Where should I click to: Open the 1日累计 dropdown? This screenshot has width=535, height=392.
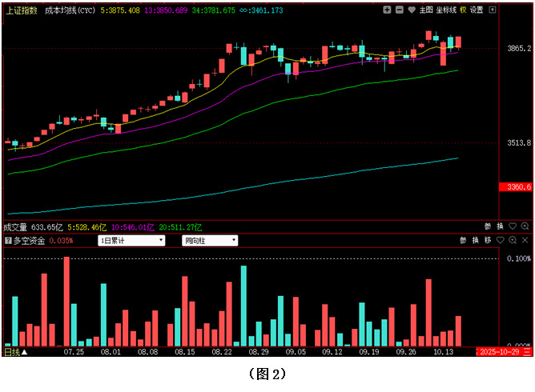click(x=131, y=240)
